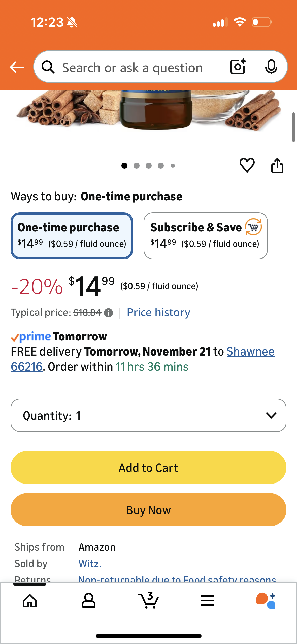This screenshot has width=297, height=644.
Task: Tap the search input field
Action: (132, 68)
